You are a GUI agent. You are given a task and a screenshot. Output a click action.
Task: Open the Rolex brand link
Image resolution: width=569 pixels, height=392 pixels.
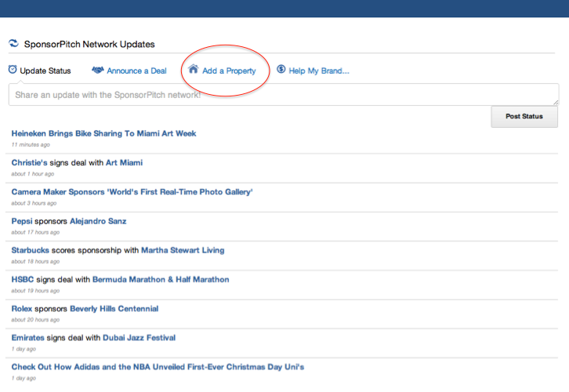(22, 309)
